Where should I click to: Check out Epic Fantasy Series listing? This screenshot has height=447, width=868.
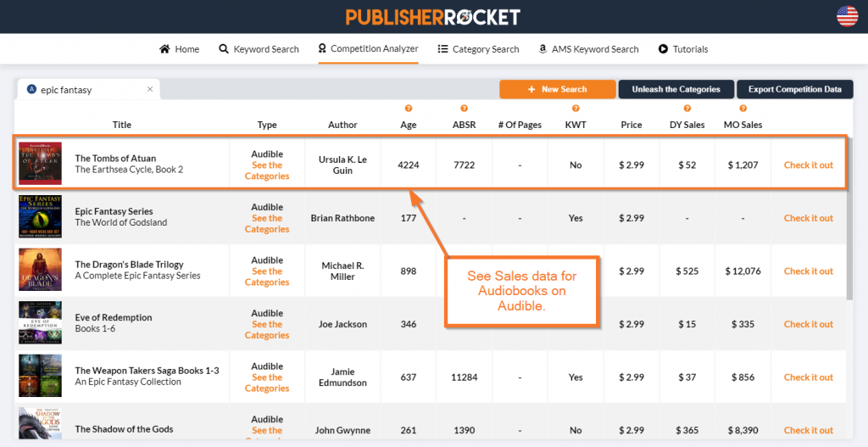click(808, 218)
